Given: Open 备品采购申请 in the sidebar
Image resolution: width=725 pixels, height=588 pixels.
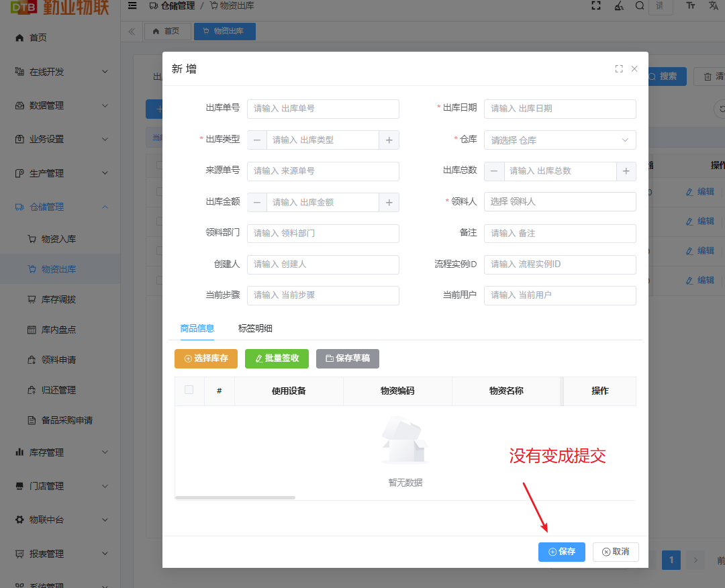Looking at the screenshot, I should point(60,420).
